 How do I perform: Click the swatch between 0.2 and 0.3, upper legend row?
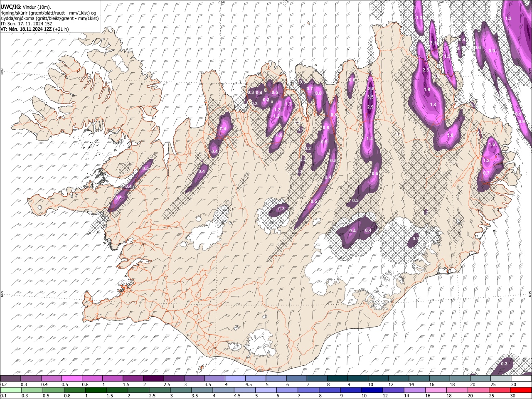pos(10,378)
